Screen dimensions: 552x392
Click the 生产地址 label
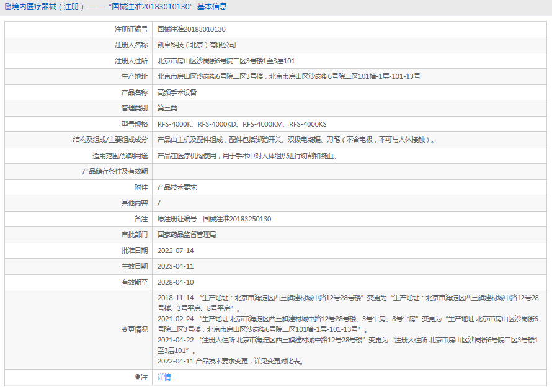point(135,76)
